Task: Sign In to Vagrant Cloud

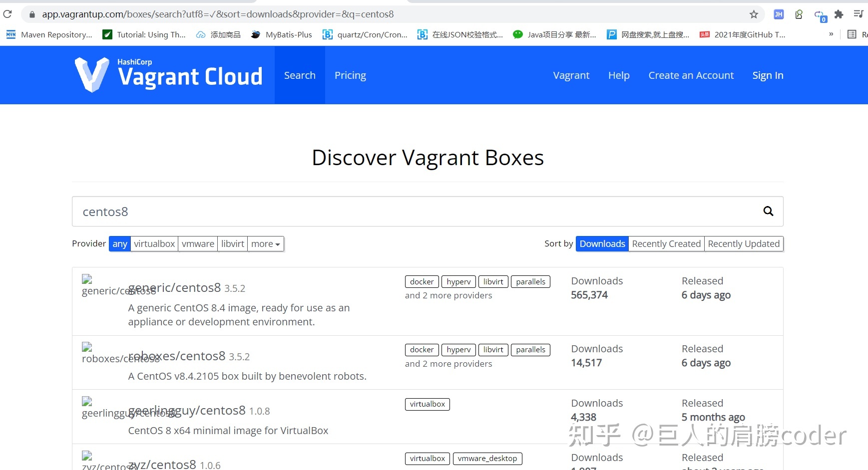Action: (x=768, y=75)
